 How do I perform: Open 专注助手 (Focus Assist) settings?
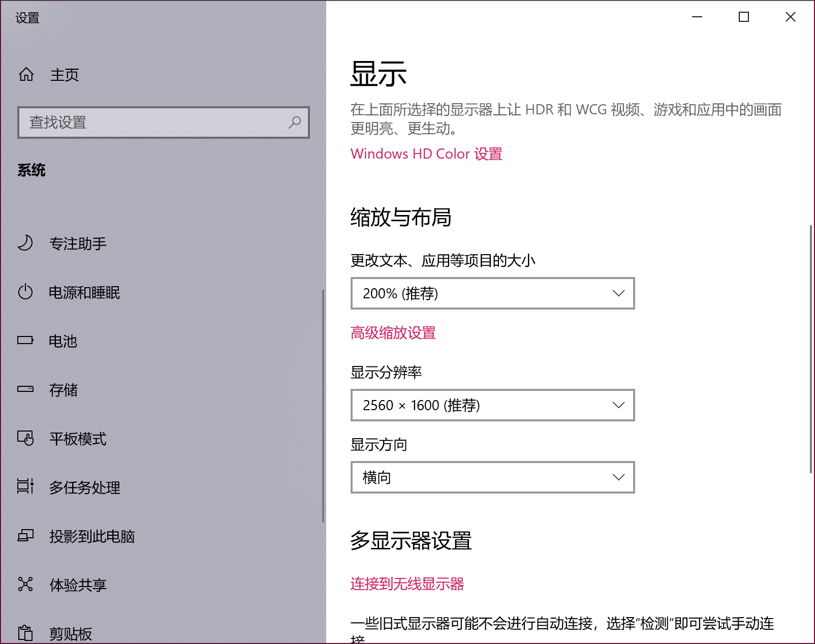point(77,243)
